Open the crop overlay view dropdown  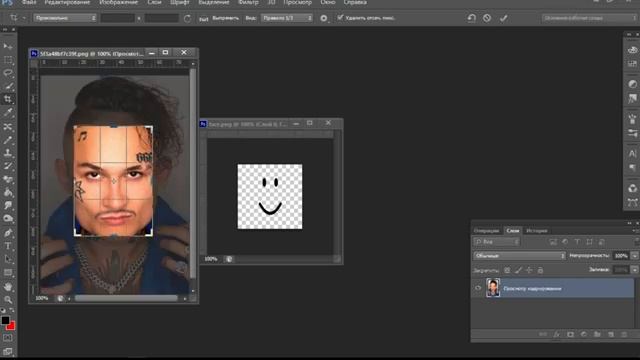click(x=287, y=18)
